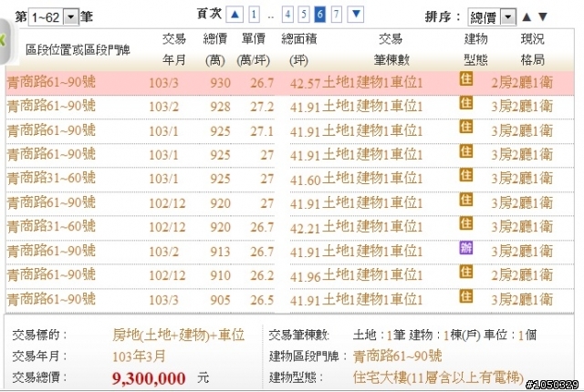Click 現況格局 column header
This screenshot has width=584, height=392.
pos(533,49)
